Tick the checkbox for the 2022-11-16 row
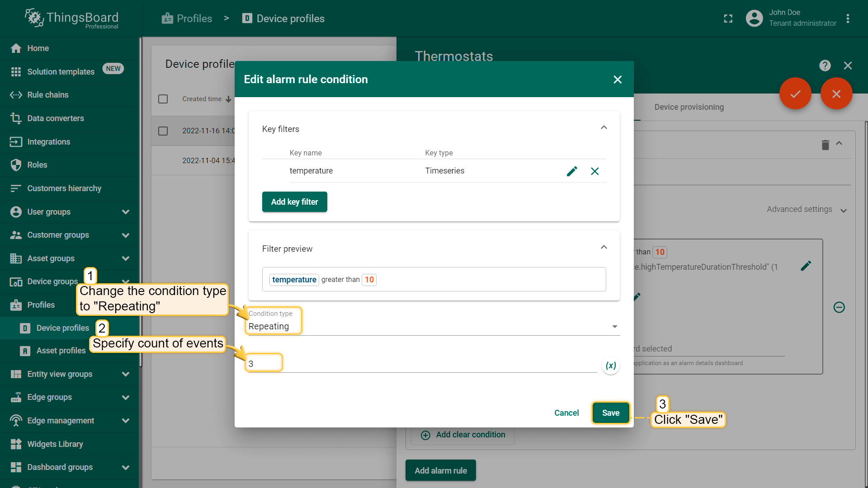The image size is (868, 488). [163, 131]
